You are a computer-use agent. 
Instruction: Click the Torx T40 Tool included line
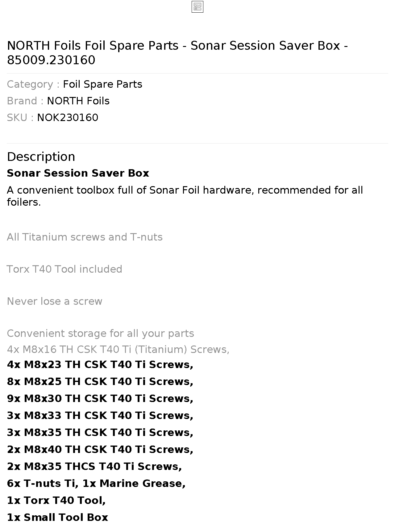tap(64, 269)
